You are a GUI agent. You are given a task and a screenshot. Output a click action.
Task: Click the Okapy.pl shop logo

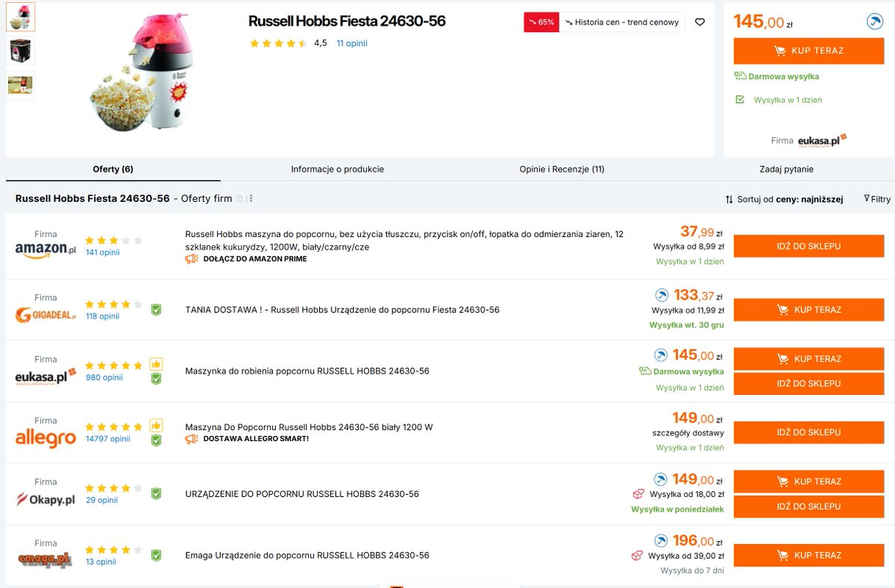(x=45, y=499)
